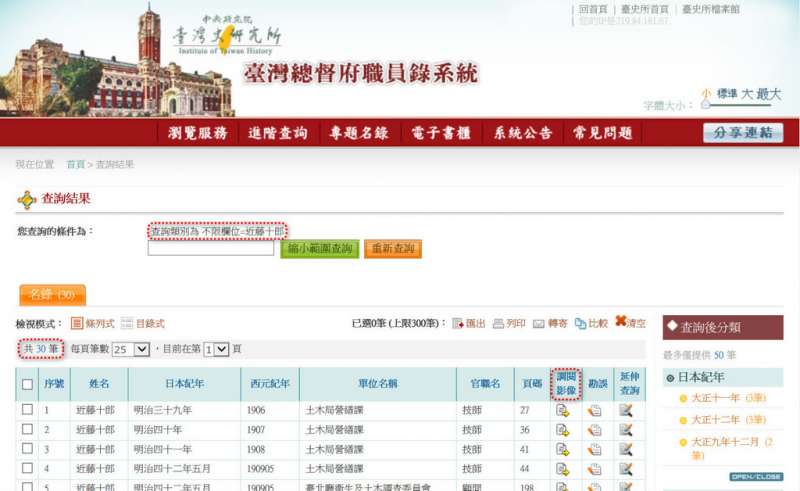This screenshot has width=800, height=491.
Task: Run the 延伸查詢 extended search icon for row 3
Action: pyautogui.click(x=626, y=450)
